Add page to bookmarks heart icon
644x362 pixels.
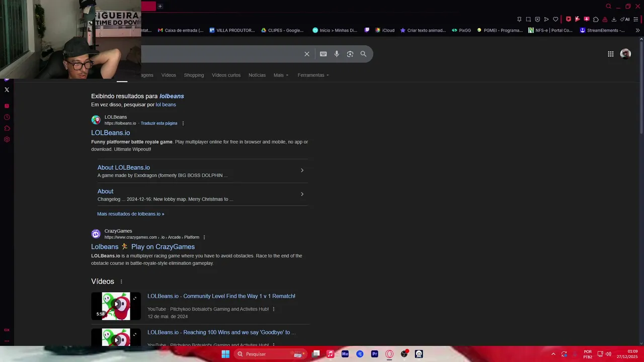[555, 19]
